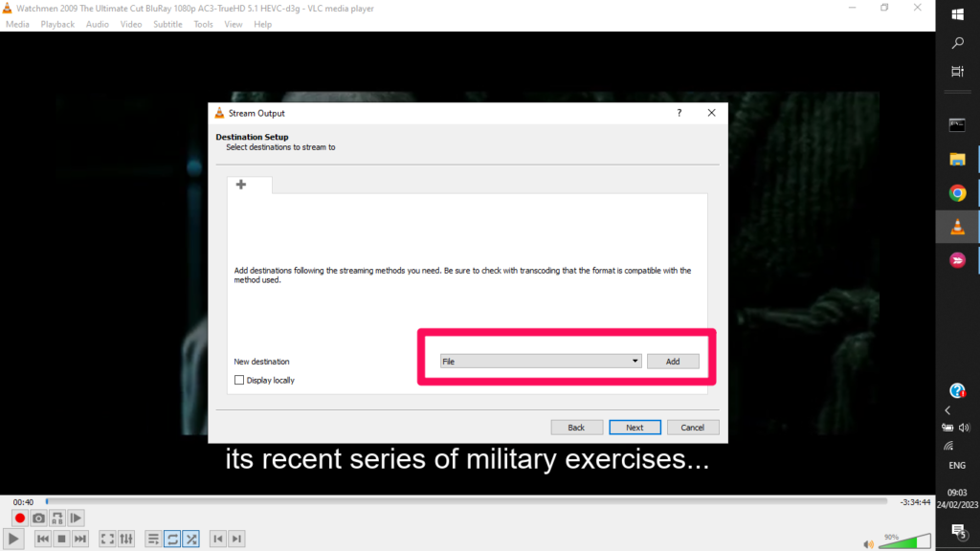
Task: Jump to the next chapter
Action: tap(236, 539)
